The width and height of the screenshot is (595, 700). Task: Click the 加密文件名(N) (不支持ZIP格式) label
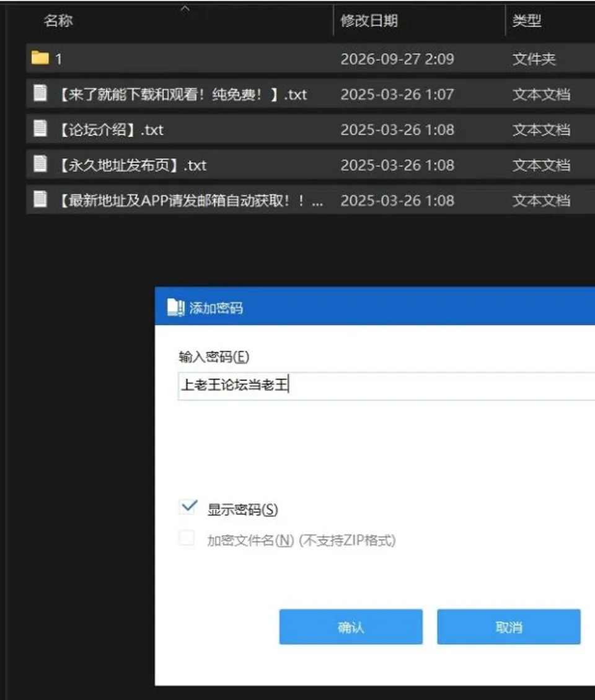coord(301,540)
